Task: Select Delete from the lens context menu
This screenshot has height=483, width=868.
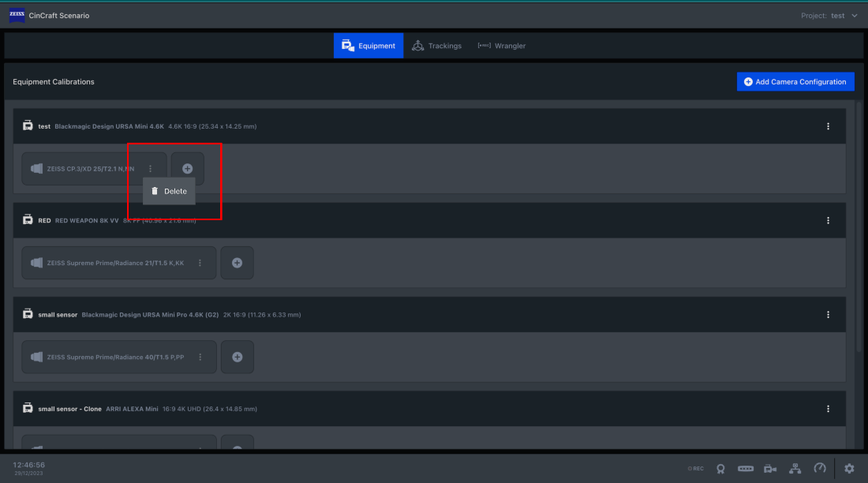Action: coord(169,191)
